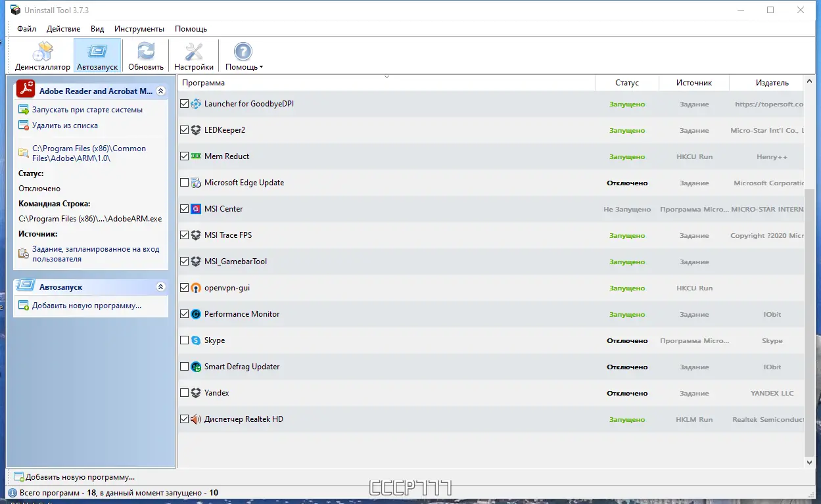Viewport: 821px width, 504px height.
Task: Open the Common Files\Adobe\ARM\1.0 path link
Action: point(89,153)
